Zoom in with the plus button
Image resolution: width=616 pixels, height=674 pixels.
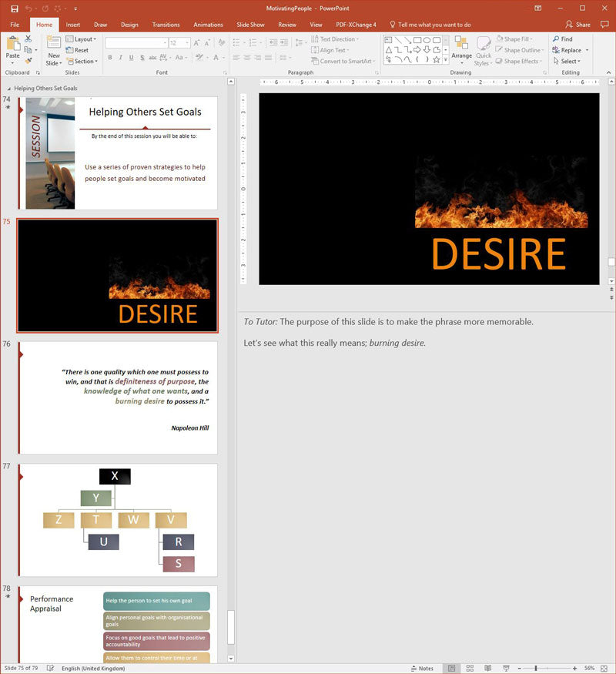pyautogui.click(x=574, y=668)
